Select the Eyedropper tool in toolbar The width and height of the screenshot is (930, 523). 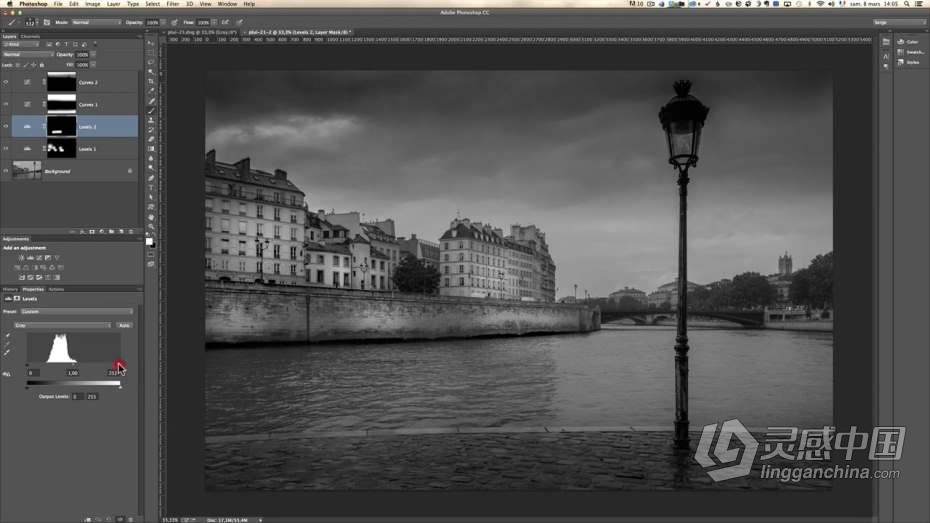point(151,91)
